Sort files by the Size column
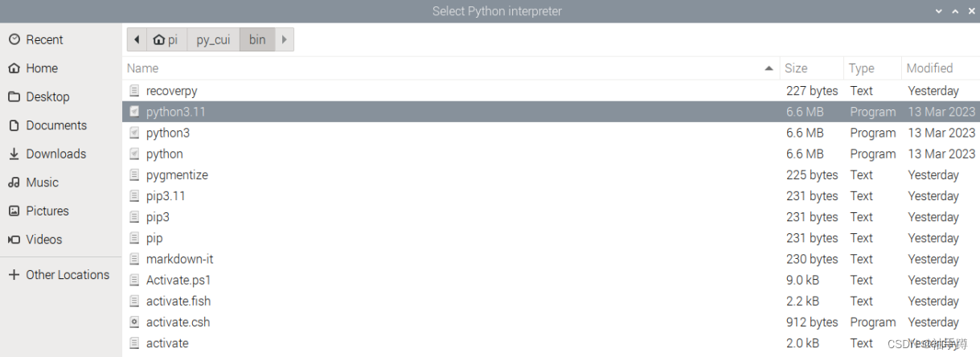The image size is (980, 357). click(x=796, y=68)
